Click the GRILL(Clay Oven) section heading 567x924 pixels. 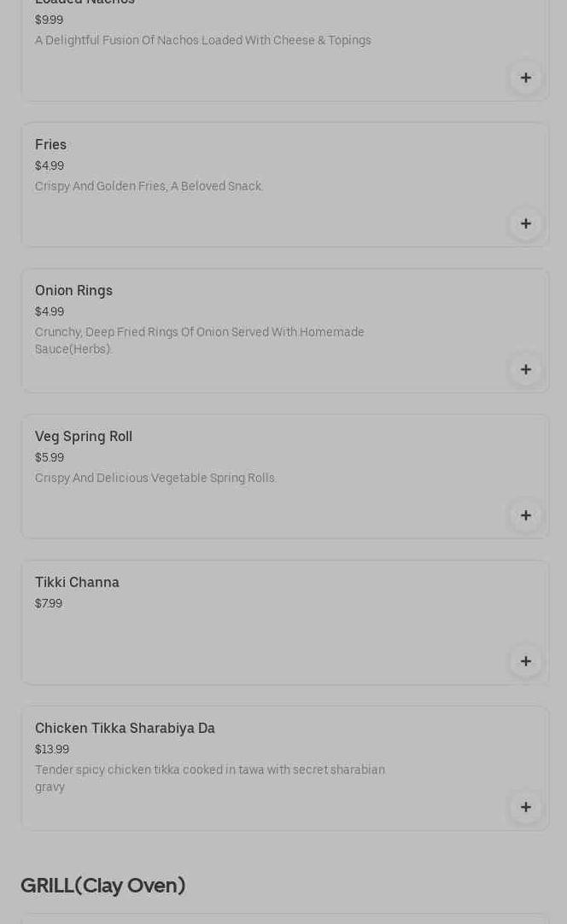103,886
